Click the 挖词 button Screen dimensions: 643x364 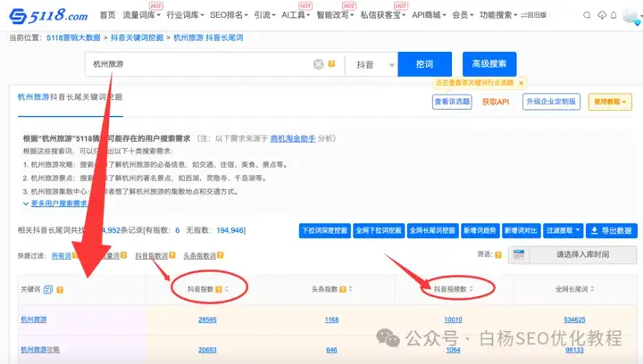click(424, 64)
